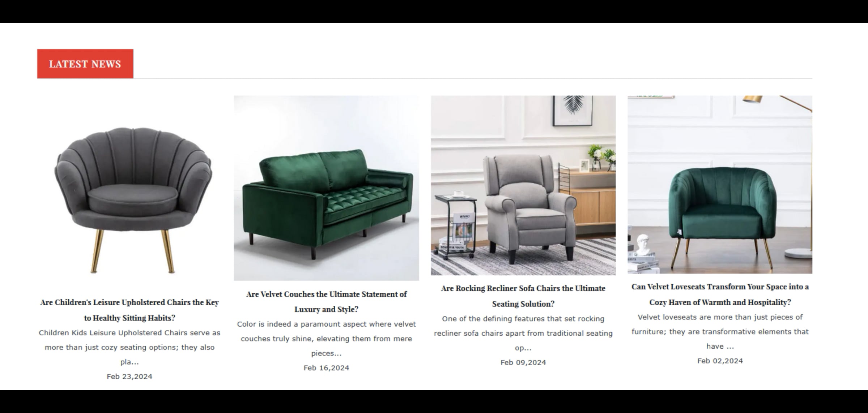Image resolution: width=868 pixels, height=413 pixels.
Task: Open article about Children's Leisure Upholstered Chairs
Action: click(129, 310)
